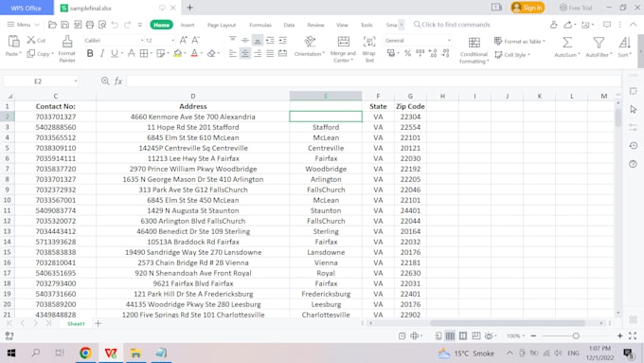This screenshot has height=363, width=644.
Task: Open the new tab plus button
Action: pos(189,8)
